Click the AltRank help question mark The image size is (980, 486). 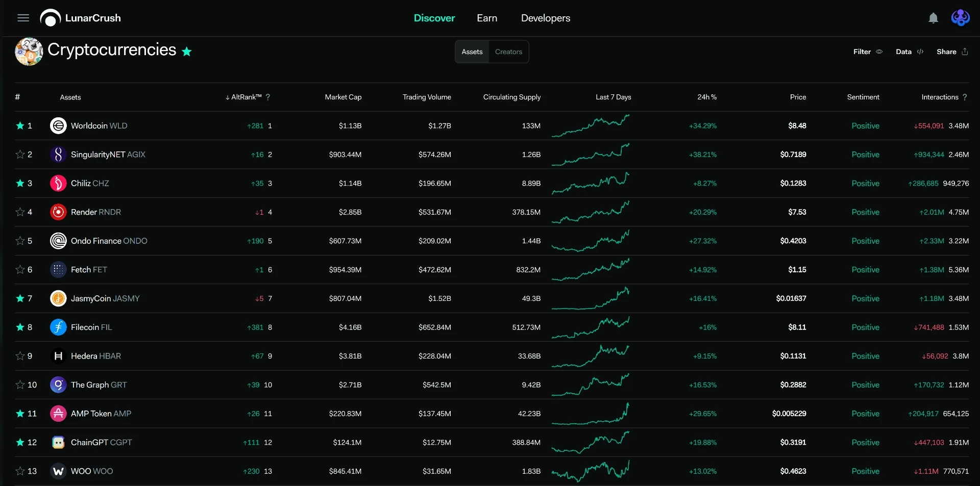268,97
